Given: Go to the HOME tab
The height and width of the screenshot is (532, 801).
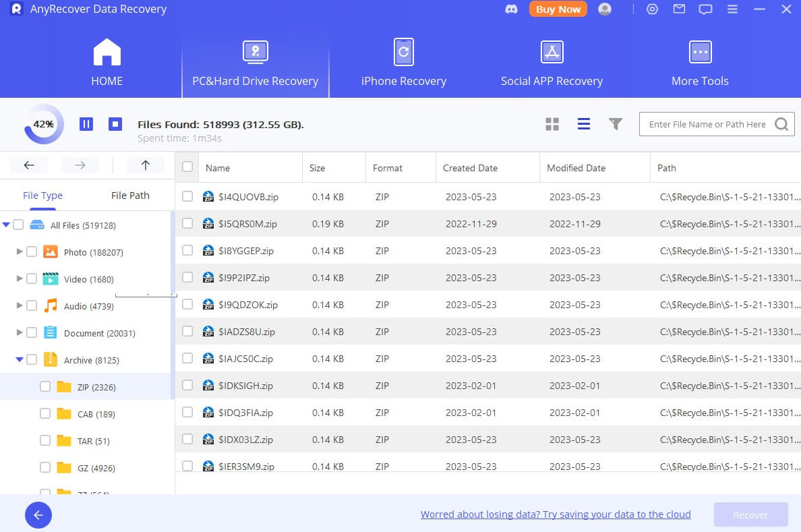Looking at the screenshot, I should pos(107,62).
